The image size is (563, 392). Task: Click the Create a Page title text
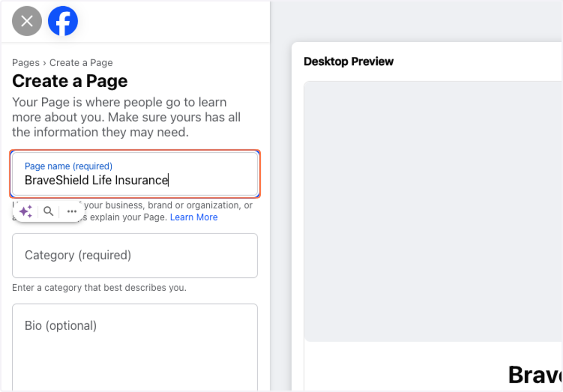point(70,81)
